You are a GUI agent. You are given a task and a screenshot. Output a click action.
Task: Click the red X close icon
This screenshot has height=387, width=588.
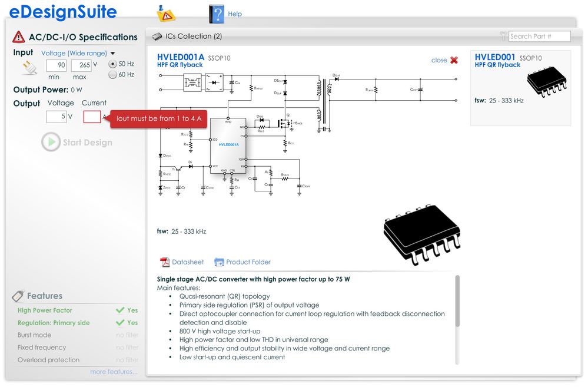(454, 60)
